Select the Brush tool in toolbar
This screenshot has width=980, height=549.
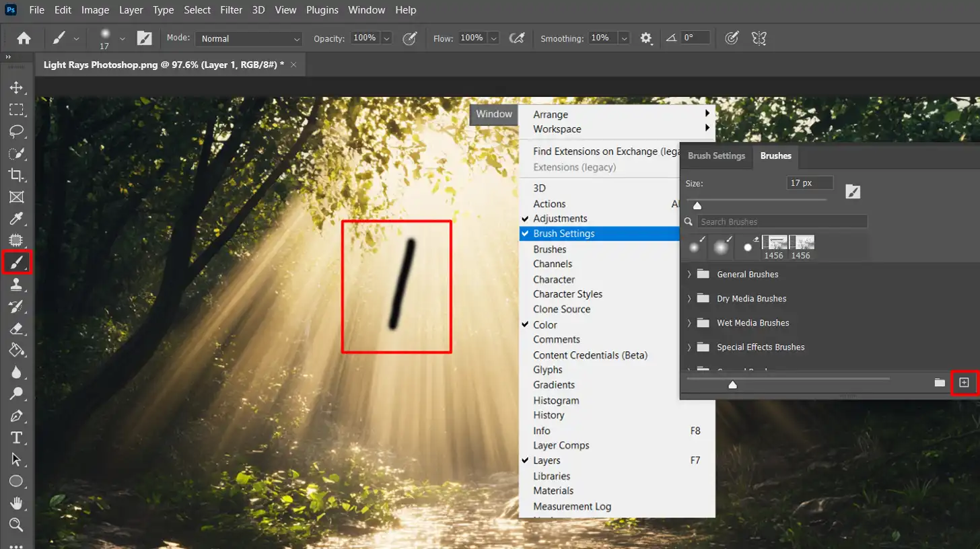(x=16, y=262)
